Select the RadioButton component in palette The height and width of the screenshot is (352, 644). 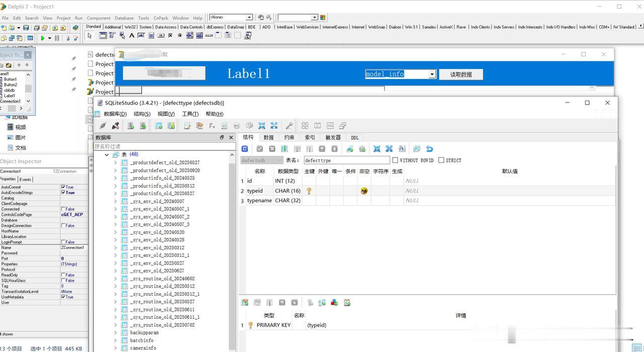click(x=180, y=35)
